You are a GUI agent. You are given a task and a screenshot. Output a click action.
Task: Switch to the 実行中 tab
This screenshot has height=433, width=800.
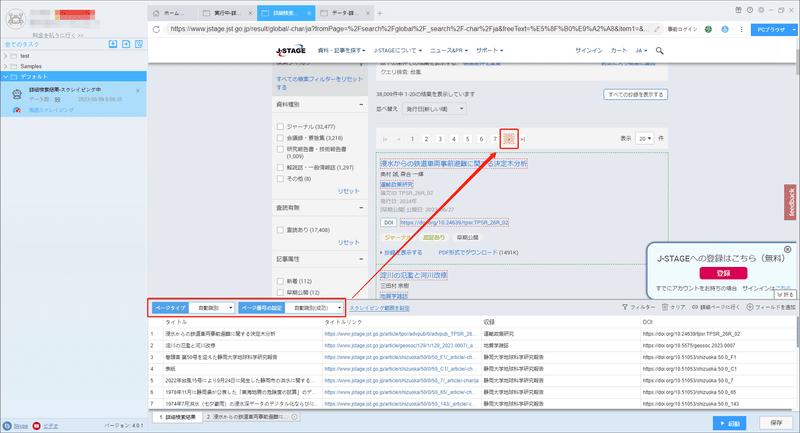[228, 13]
